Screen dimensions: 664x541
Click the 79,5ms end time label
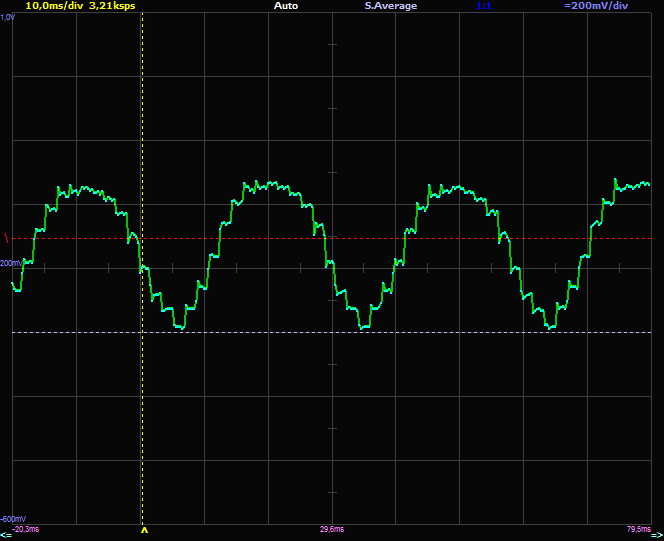pyautogui.click(x=635, y=528)
